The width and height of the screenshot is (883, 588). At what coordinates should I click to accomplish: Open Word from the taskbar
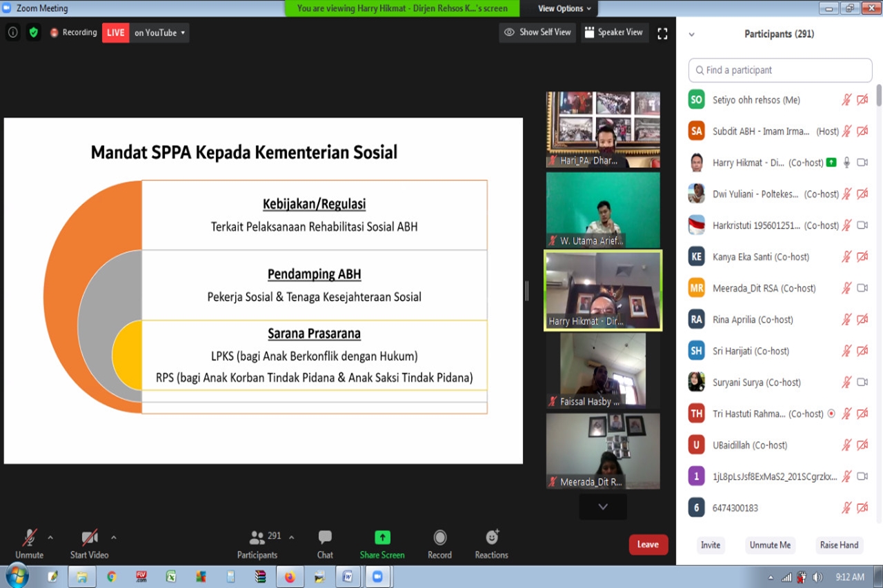348,577
